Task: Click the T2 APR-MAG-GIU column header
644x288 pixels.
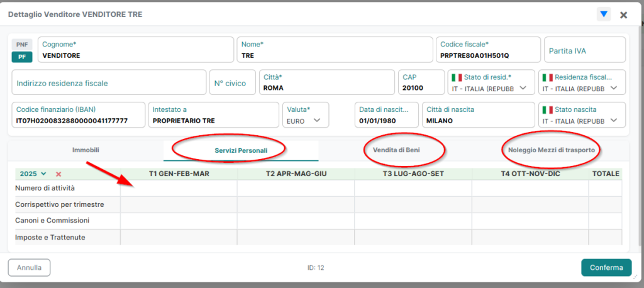Action: click(296, 174)
